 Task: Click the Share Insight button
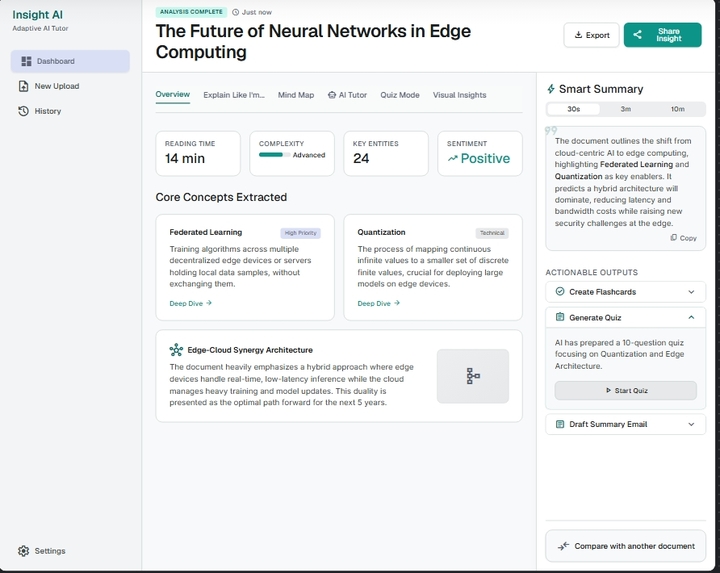pyautogui.click(x=662, y=35)
